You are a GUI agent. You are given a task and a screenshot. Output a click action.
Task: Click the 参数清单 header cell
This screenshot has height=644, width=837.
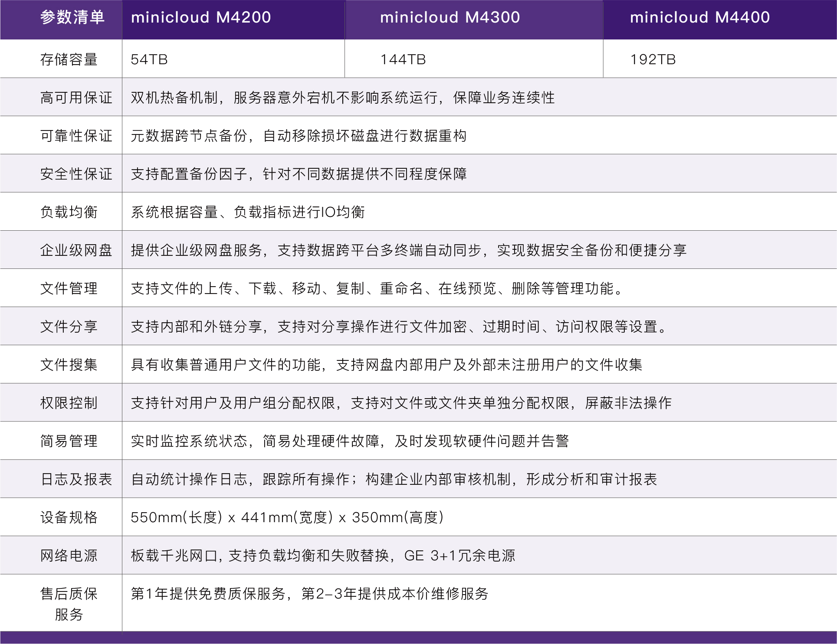tap(72, 17)
